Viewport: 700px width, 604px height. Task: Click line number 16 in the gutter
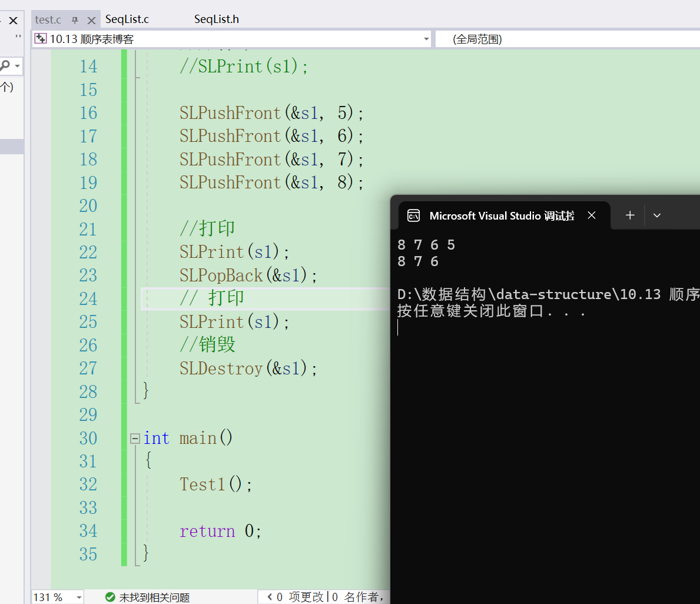88,113
